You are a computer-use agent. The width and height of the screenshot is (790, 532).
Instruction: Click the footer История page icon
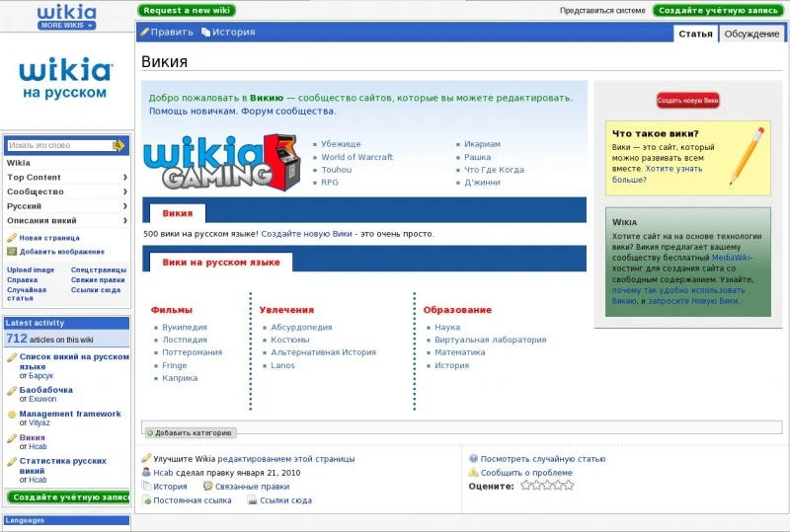click(146, 487)
